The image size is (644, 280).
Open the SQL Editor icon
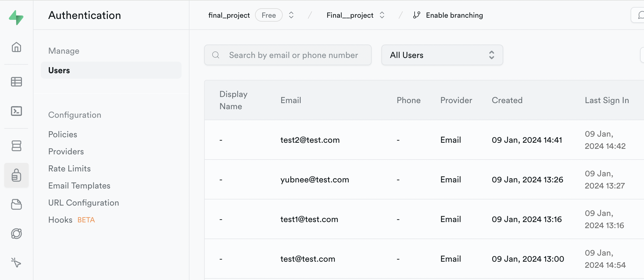(x=16, y=111)
